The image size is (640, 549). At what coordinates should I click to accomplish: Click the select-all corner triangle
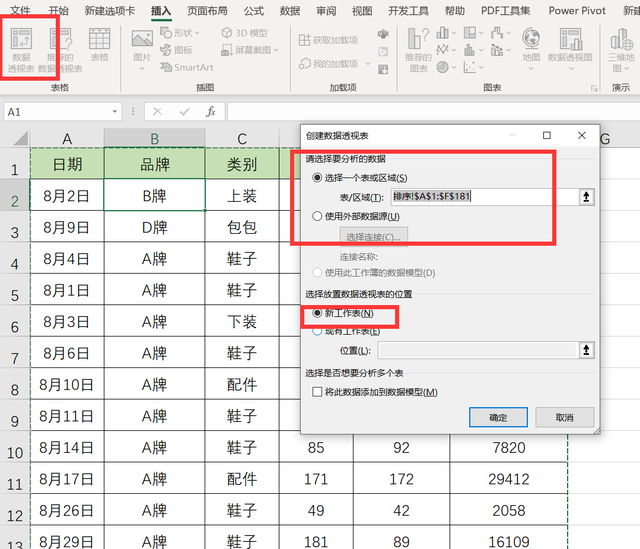coord(21,138)
